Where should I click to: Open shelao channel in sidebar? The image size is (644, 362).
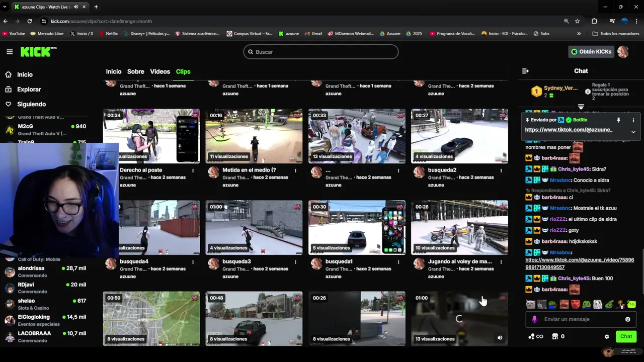pyautogui.click(x=45, y=304)
